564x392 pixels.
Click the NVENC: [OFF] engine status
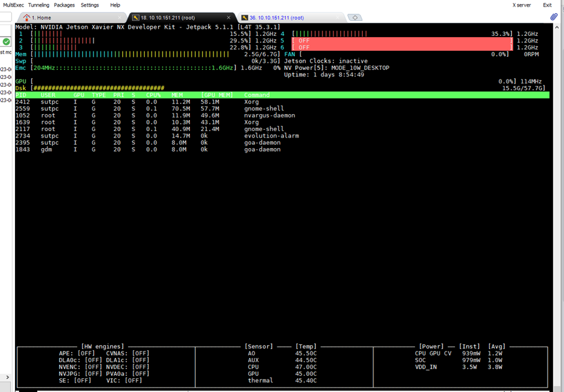pyautogui.click(x=80, y=367)
